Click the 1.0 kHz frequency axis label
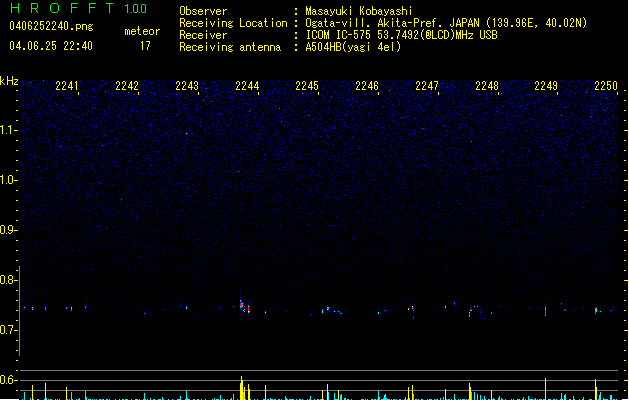Viewport: 629px width, 400px height. (9, 180)
